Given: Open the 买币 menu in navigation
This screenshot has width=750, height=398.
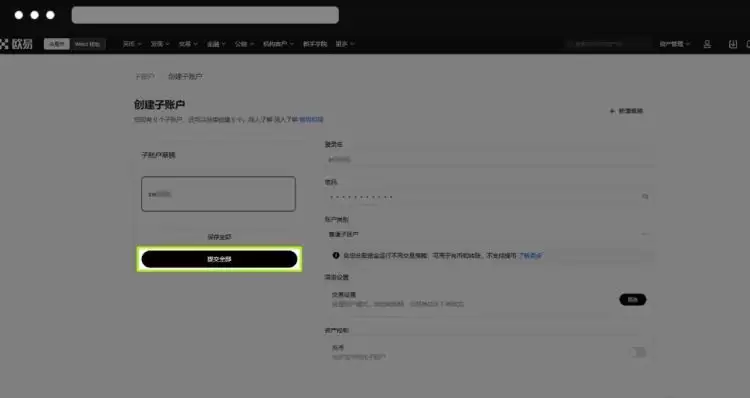Looking at the screenshot, I should pos(132,44).
